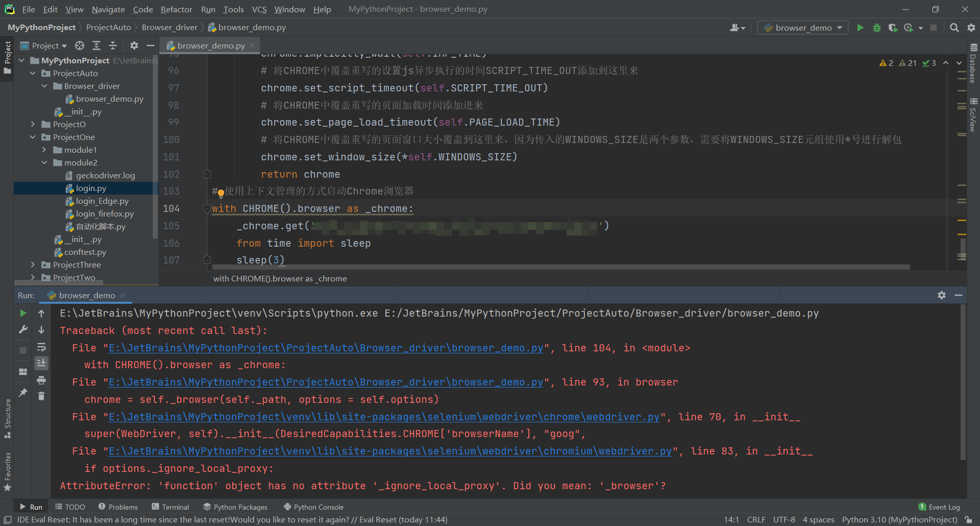Screen dimensions: 980x526
Task: Pin the run tab with pin icon
Action: pyautogui.click(x=23, y=392)
